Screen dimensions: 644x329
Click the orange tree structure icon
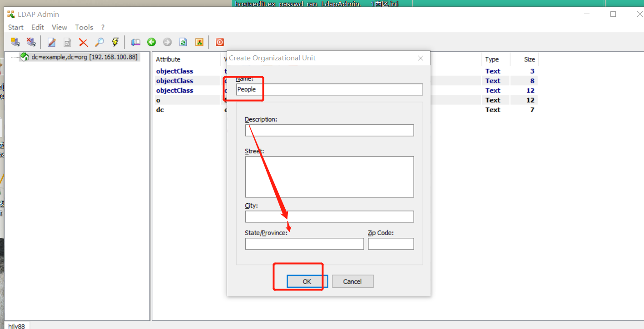click(199, 42)
